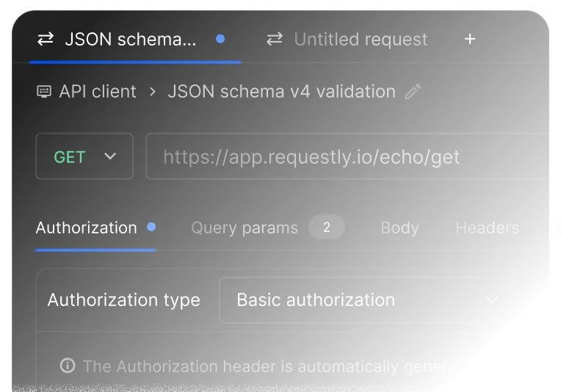Select the JSON schema v4 validation title
Screen dimensions: 561x392
281,92
